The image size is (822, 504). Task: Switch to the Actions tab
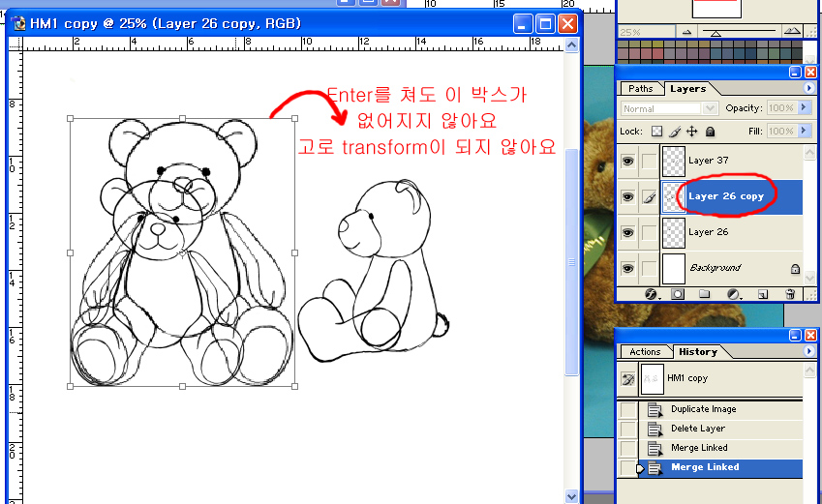[645, 352]
